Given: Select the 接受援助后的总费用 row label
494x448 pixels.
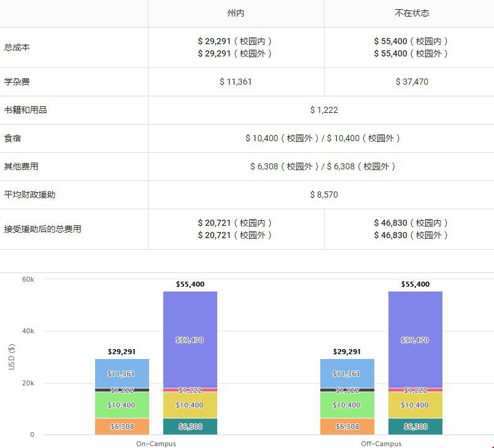Looking at the screenshot, I should (42, 229).
